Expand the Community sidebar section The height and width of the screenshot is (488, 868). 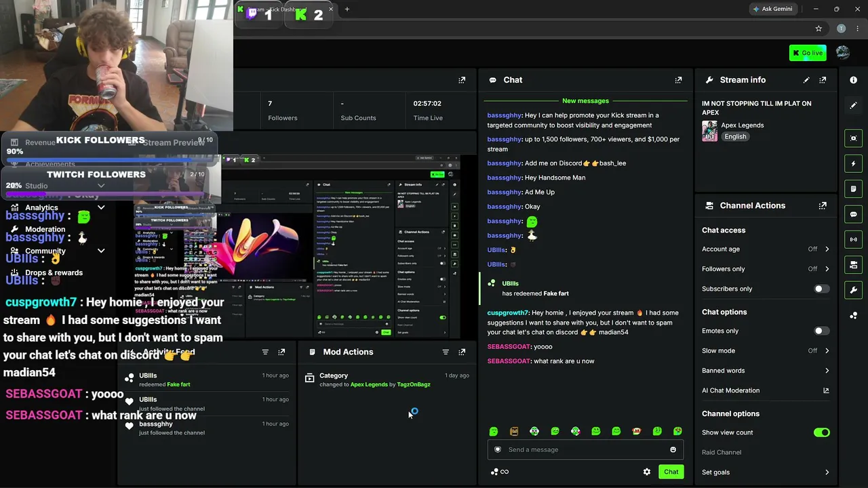(101, 251)
